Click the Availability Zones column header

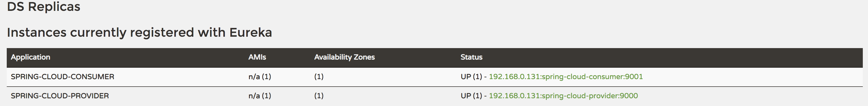[344, 57]
